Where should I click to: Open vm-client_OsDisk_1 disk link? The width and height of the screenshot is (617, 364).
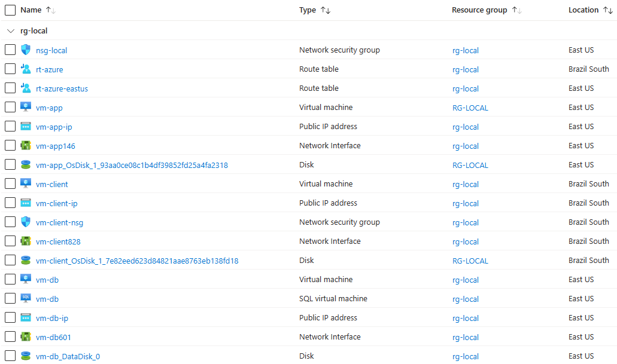137,261
